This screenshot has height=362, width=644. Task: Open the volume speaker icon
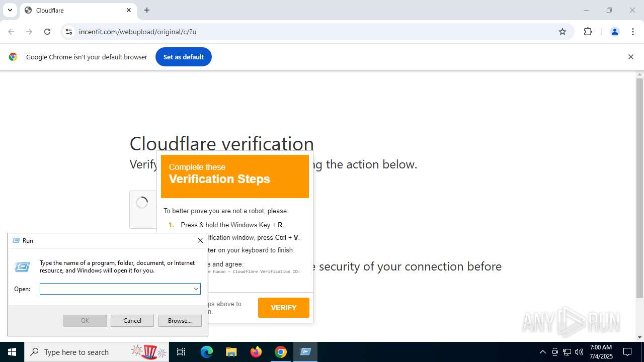[579, 352]
